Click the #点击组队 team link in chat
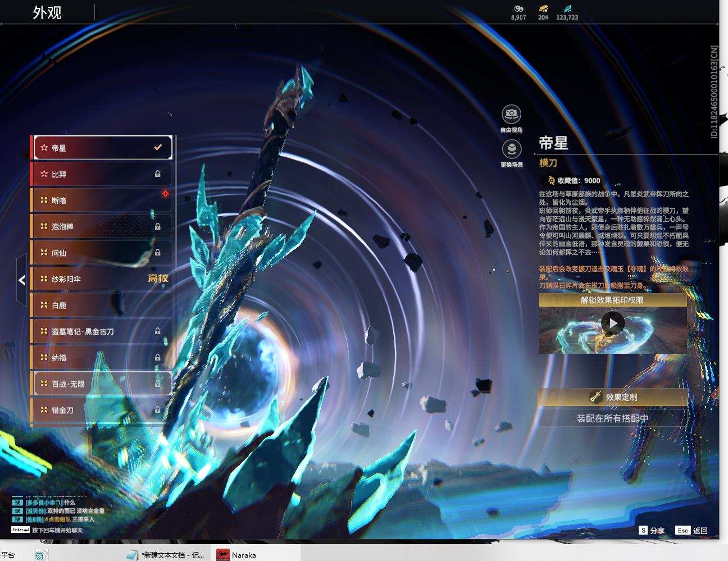 58,519
